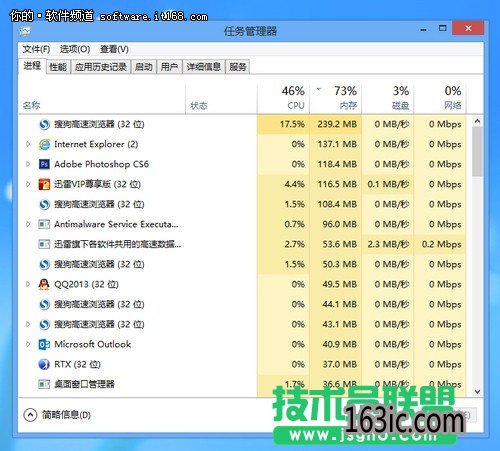Click icon of 搜狗高速浏览器 using 50.3 MB
This screenshot has width=500, height=451.
tap(44, 264)
